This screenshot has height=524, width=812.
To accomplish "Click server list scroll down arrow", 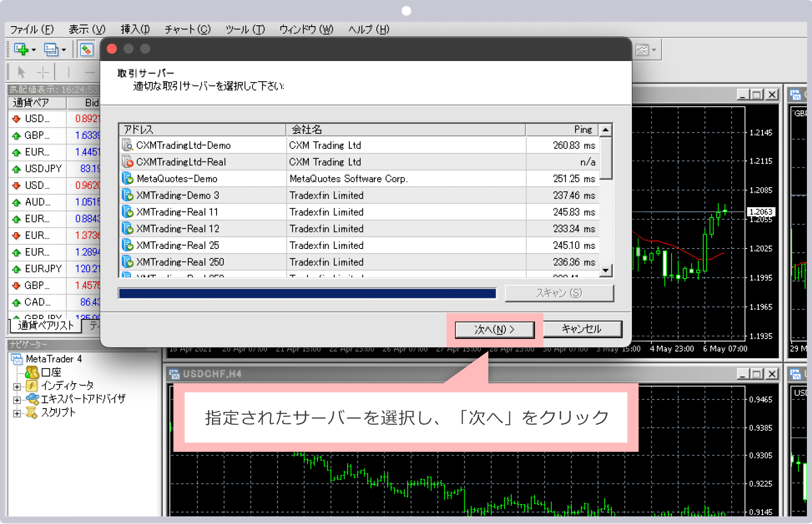I will click(x=606, y=270).
